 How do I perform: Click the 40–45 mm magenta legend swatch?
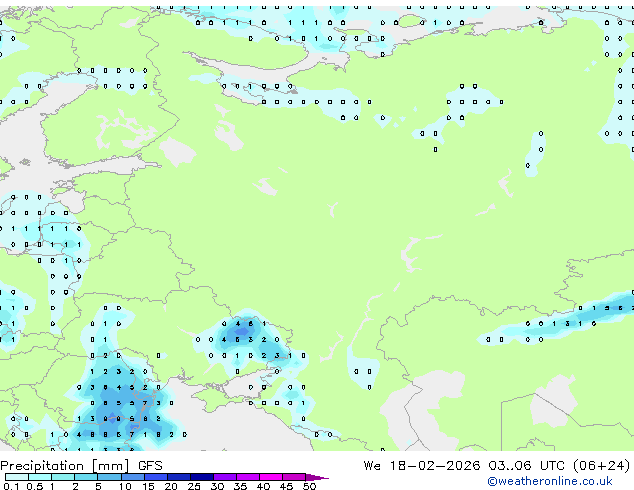(271, 477)
